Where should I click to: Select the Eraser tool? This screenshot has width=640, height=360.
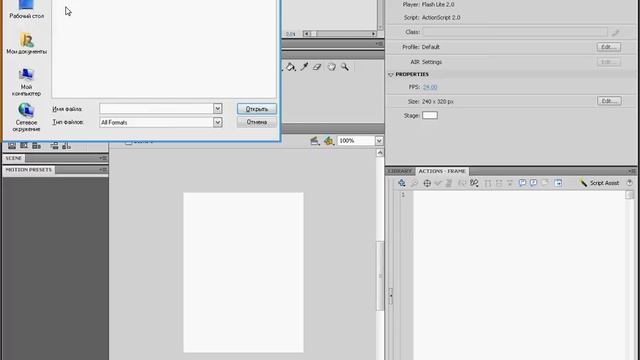click(317, 67)
